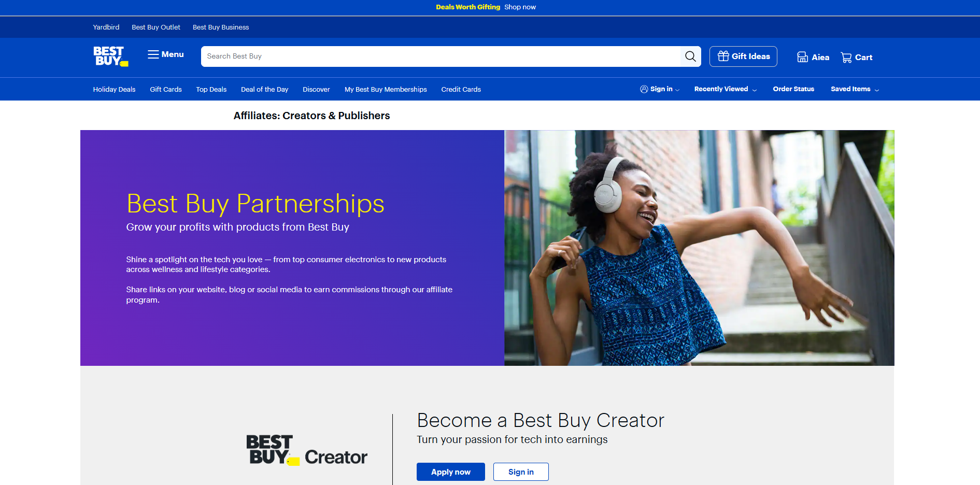980x485 pixels.
Task: Expand the Saved Items dropdown
Action: 855,89
